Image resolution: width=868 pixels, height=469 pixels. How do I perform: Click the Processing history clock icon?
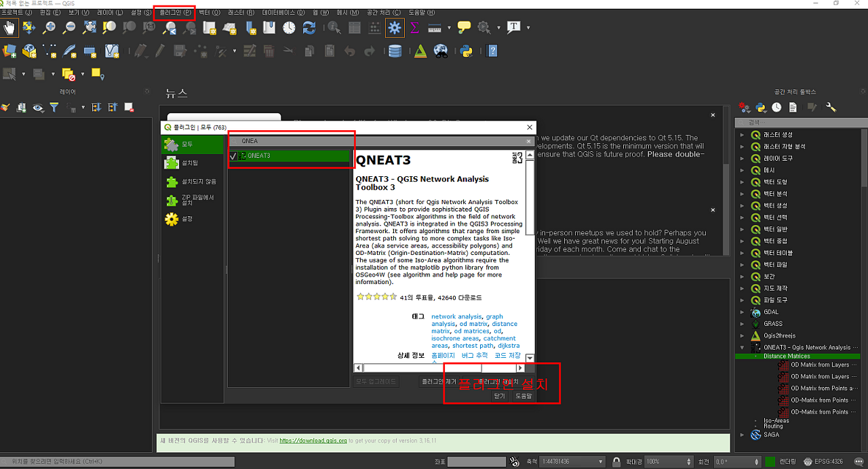click(776, 107)
